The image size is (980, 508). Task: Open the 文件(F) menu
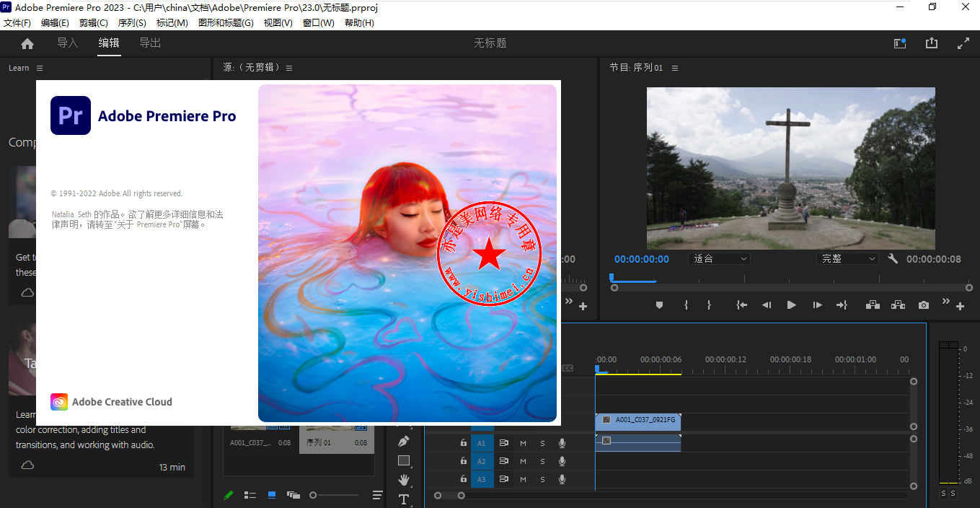[x=17, y=23]
